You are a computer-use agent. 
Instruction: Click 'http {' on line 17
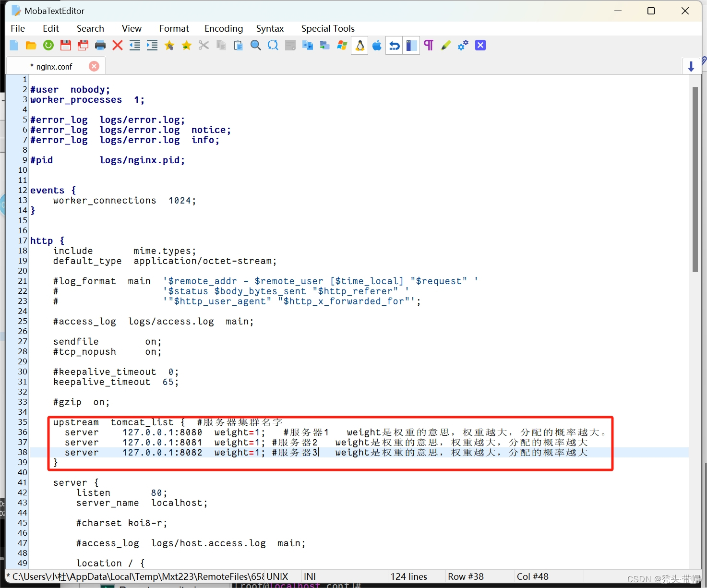coord(48,241)
